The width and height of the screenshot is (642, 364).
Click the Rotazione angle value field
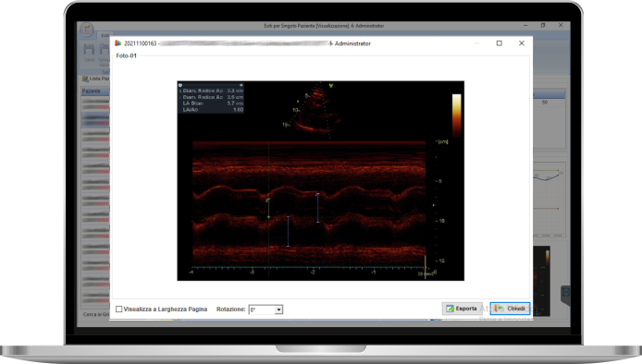262,309
